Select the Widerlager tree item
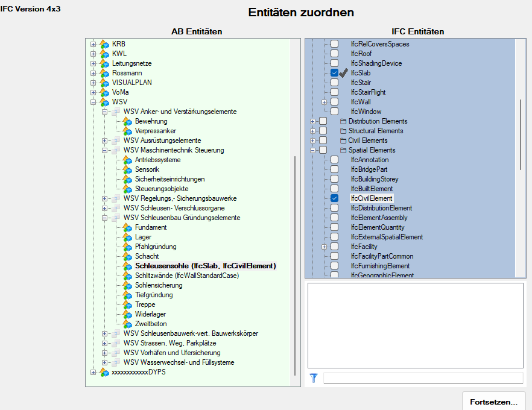This screenshot has width=532, height=410. 150,314
